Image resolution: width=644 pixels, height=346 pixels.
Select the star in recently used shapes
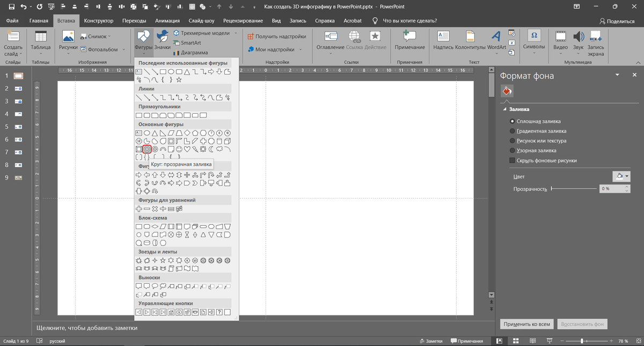[179, 79]
